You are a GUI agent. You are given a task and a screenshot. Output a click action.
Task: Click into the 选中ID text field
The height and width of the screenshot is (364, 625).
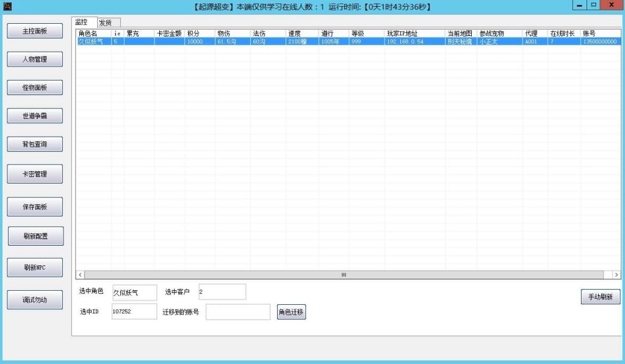tap(134, 312)
